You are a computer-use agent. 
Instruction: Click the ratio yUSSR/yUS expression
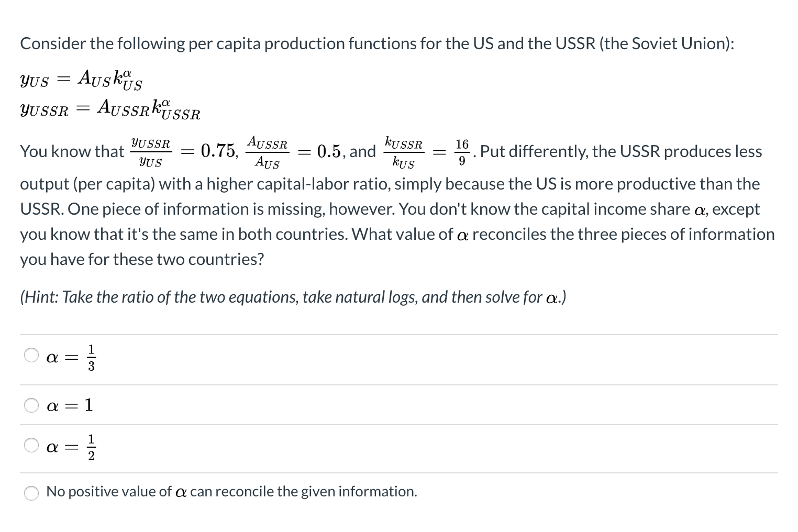(x=151, y=151)
